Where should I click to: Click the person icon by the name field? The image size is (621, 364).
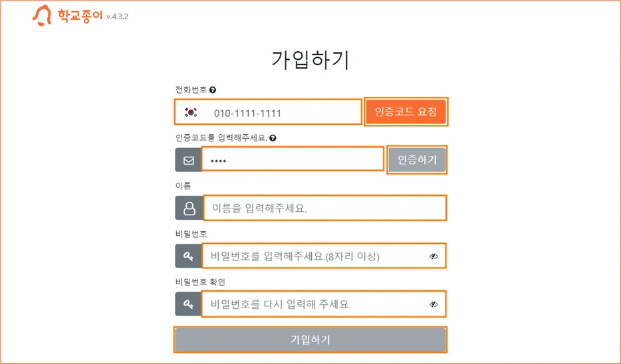tap(189, 208)
